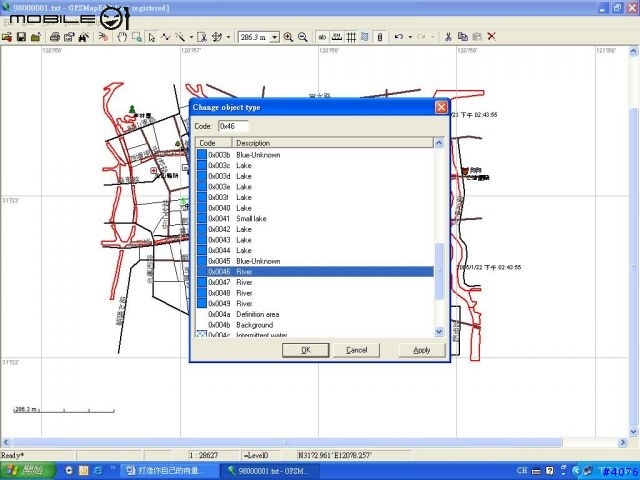
Task: Select the 0x0041 Small lake row
Action: [315, 219]
